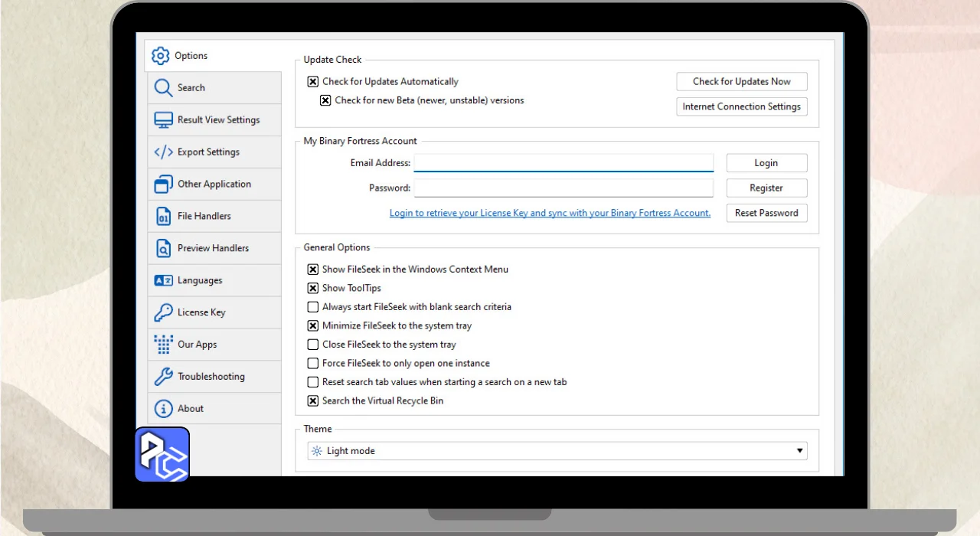The width and height of the screenshot is (980, 536).
Task: Click the Export Settings code brackets icon
Action: [x=163, y=152]
